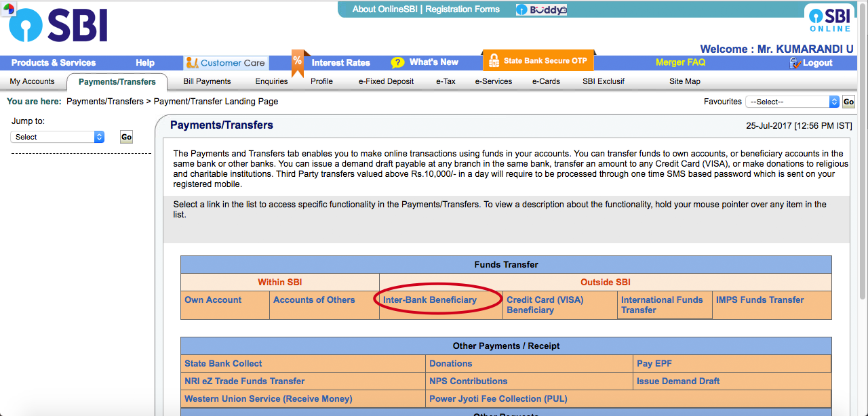Click the SBI Online logo at top right
868x416 pixels.
(829, 18)
